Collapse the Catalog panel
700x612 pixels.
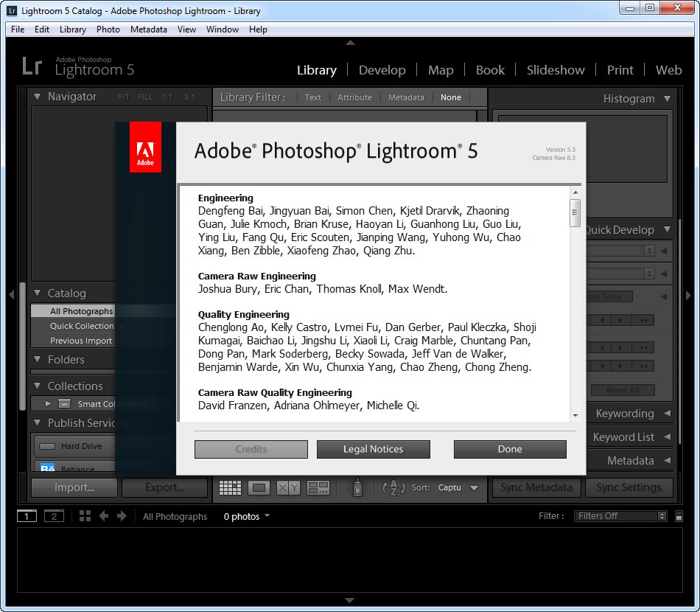38,293
